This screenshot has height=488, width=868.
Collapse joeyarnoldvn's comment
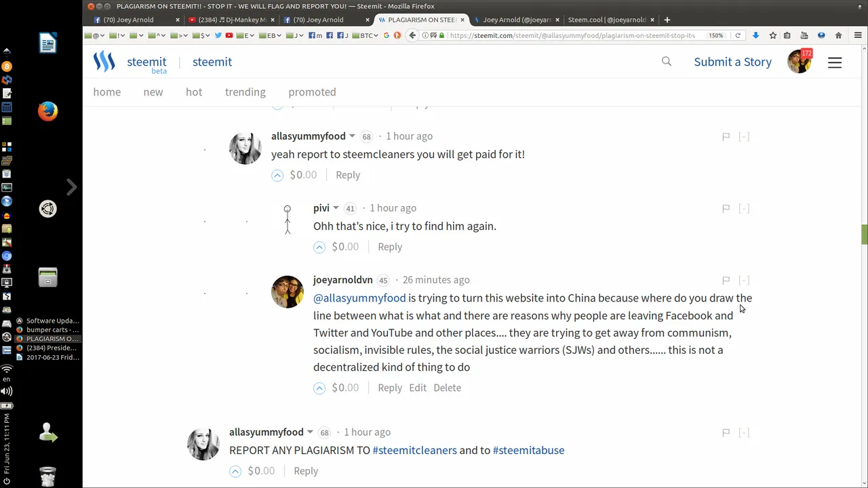coord(744,280)
